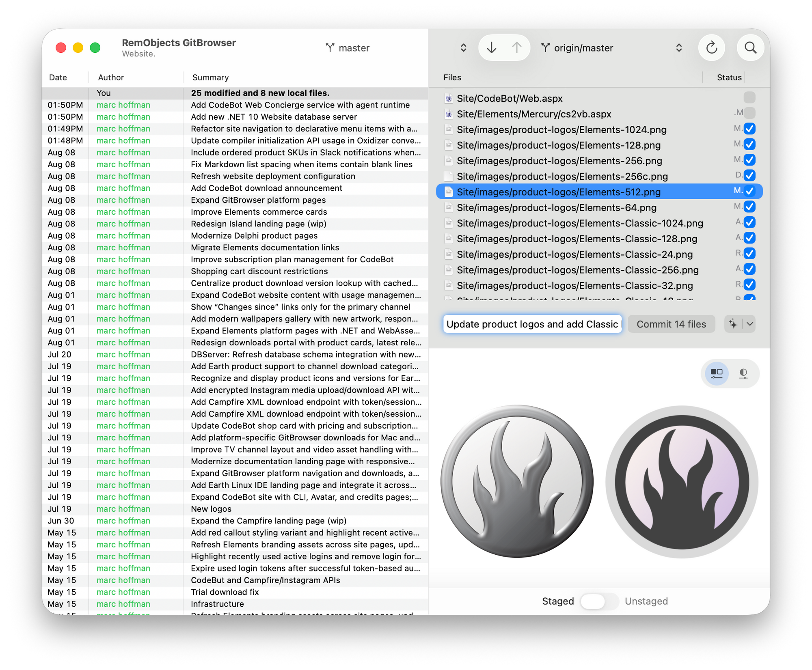This screenshot has width=812, height=670.
Task: Unstage Elements-1024.png via its checkbox
Action: pos(749,129)
